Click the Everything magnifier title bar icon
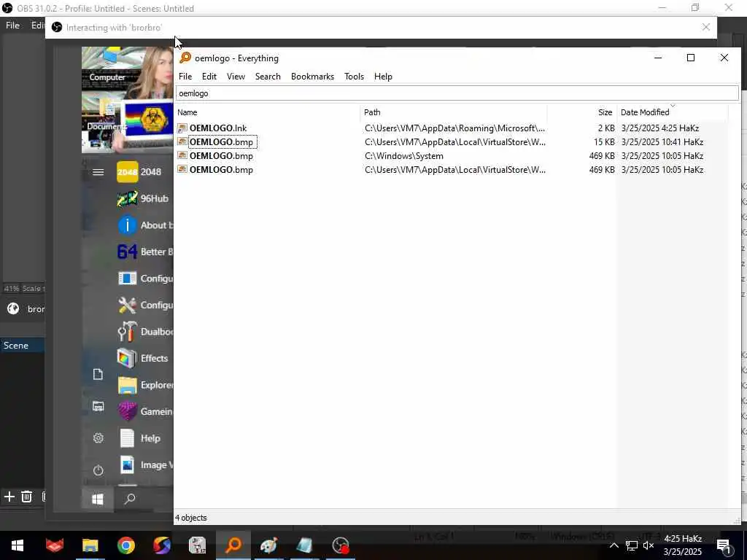 pos(185,58)
